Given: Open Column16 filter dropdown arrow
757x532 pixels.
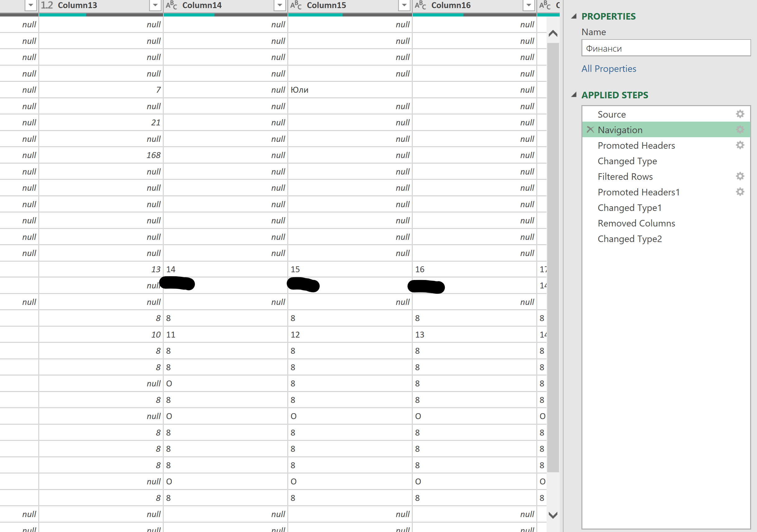Looking at the screenshot, I should (x=529, y=5).
